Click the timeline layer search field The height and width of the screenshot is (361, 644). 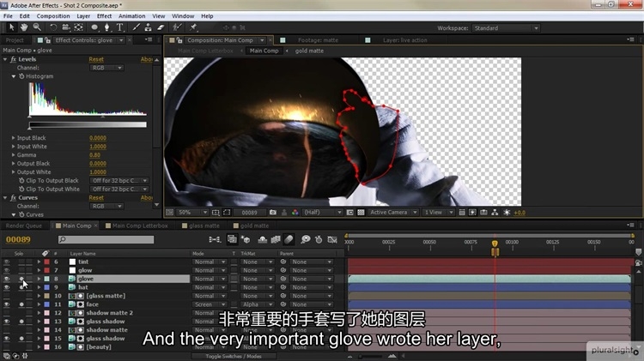click(106, 239)
